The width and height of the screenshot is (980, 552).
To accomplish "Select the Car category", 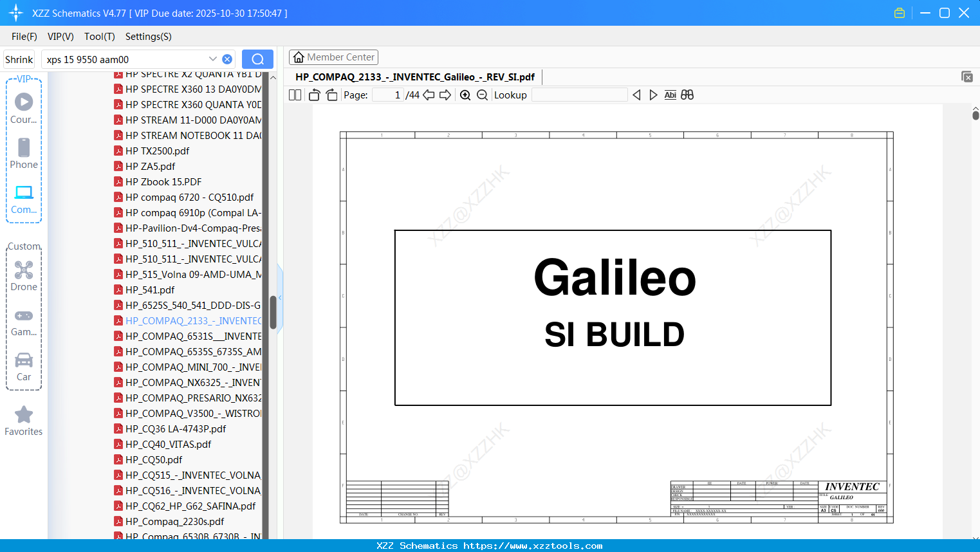I will coord(24,367).
